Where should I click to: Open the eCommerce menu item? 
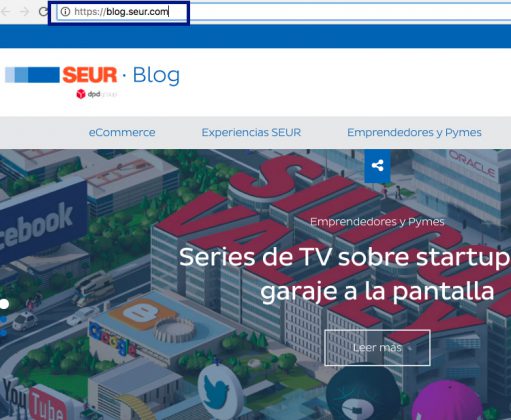pyautogui.click(x=122, y=132)
